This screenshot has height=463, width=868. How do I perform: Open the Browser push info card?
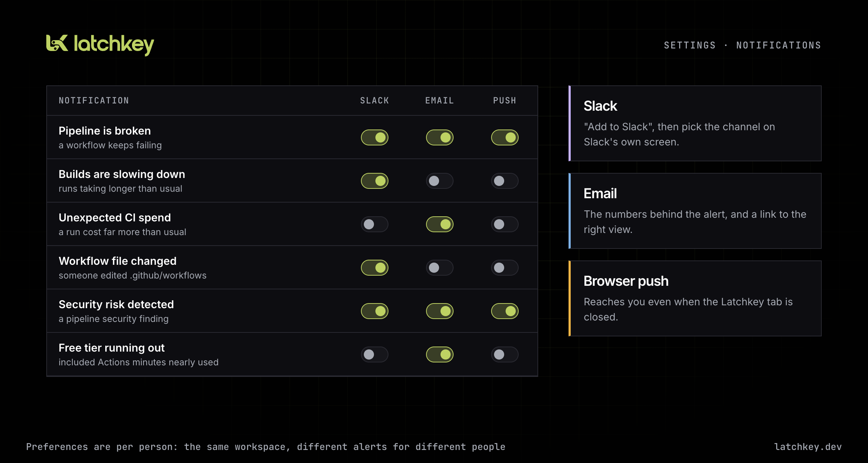click(x=695, y=298)
